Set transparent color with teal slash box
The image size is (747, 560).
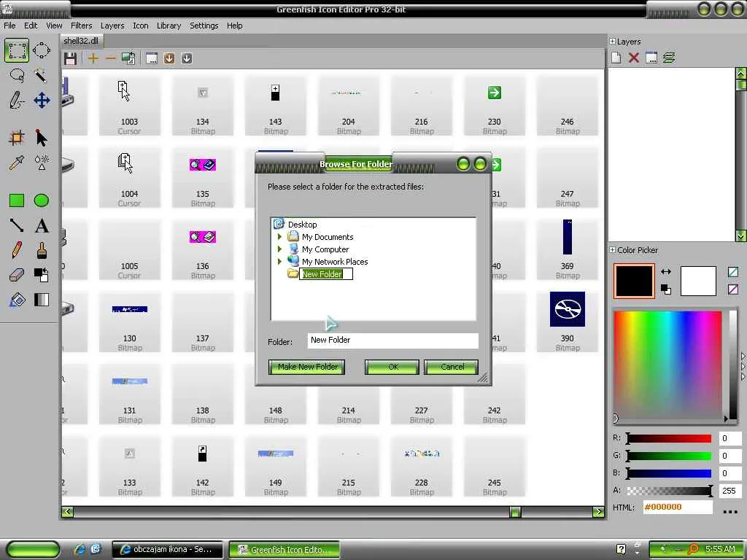point(733,272)
